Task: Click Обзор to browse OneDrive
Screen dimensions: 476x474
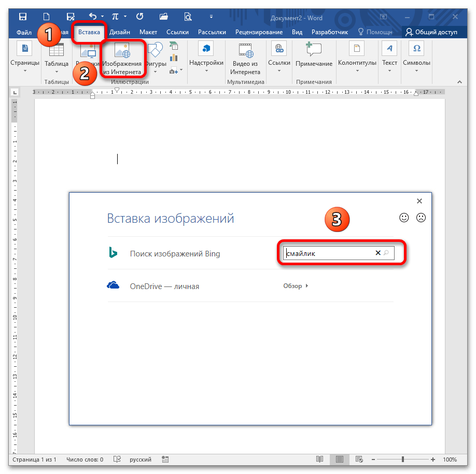Action: point(296,285)
